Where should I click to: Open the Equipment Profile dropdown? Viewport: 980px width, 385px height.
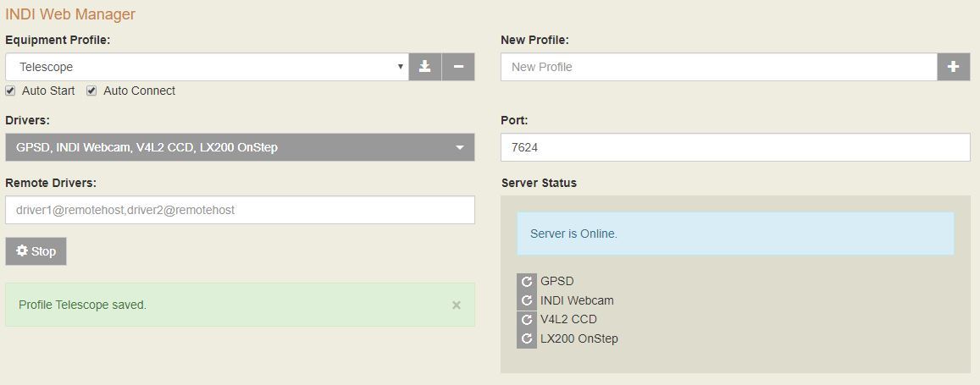207,67
